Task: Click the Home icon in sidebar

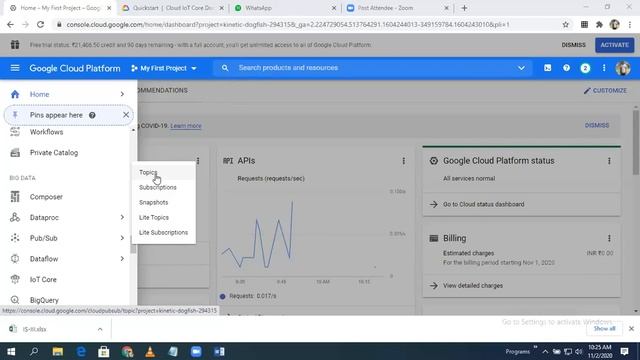Action: coord(15,94)
